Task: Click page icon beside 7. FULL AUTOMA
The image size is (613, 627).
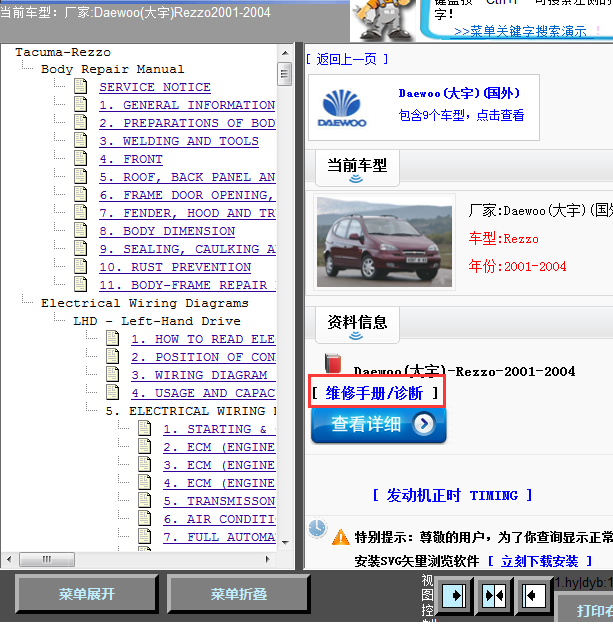Action: 144,537
